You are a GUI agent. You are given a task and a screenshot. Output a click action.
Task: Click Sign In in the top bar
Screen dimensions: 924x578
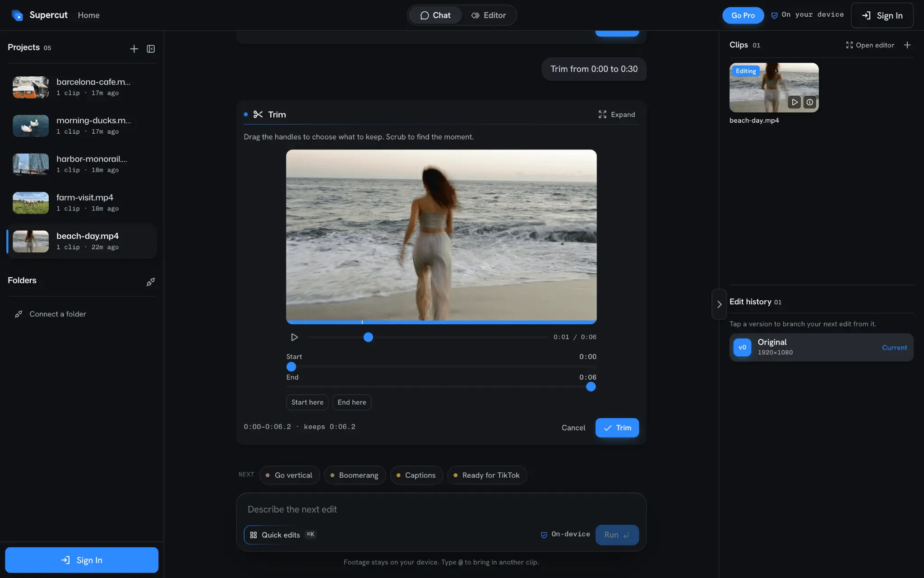point(882,15)
